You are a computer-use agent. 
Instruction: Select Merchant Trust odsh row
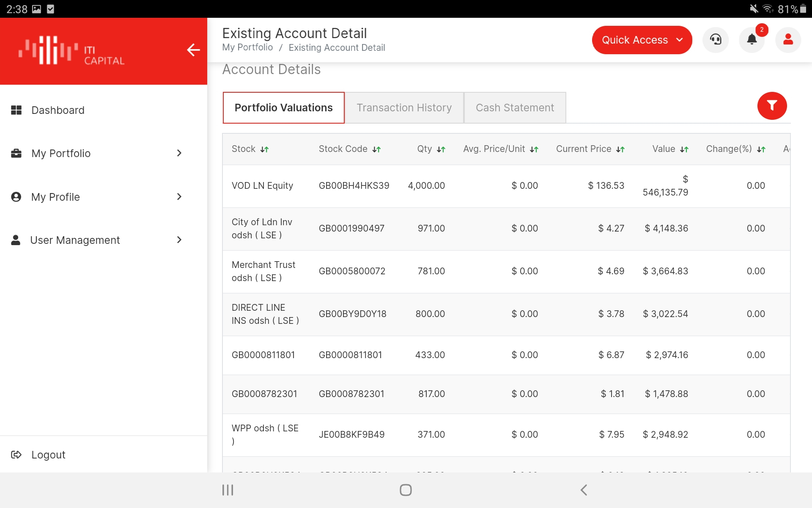pos(506,271)
